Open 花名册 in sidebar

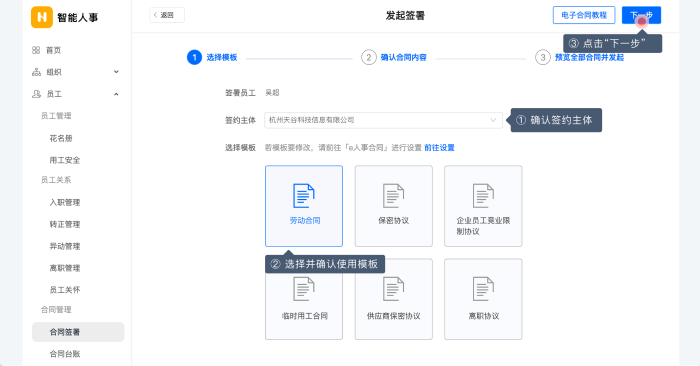click(x=61, y=138)
